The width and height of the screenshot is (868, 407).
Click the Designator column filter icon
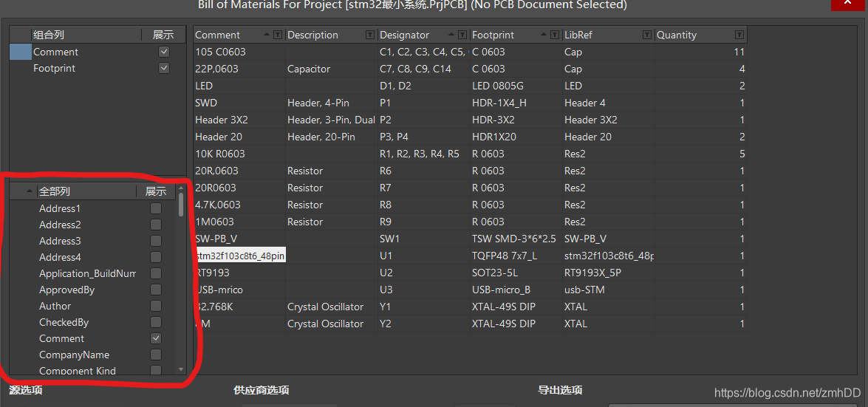point(462,35)
